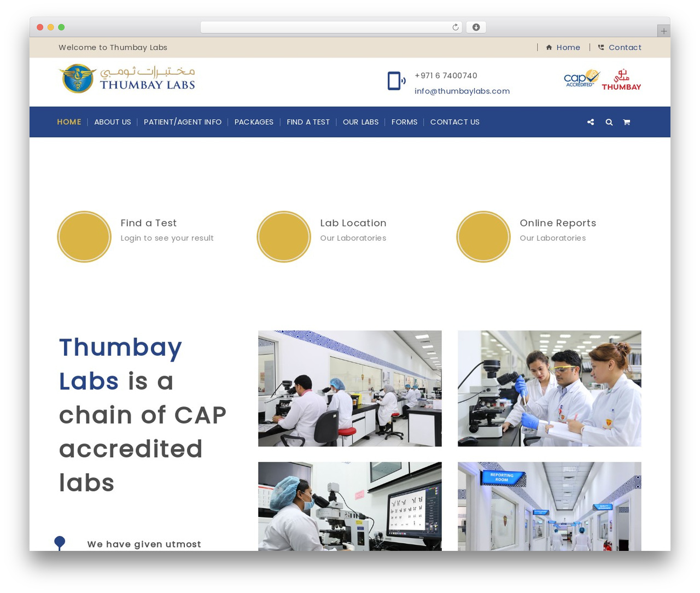Click the red Thumbay group logo
This screenshot has height=593, width=700.
tap(621, 80)
